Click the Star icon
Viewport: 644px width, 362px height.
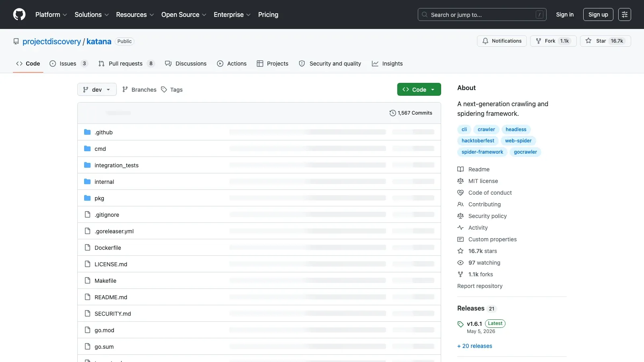coord(588,41)
